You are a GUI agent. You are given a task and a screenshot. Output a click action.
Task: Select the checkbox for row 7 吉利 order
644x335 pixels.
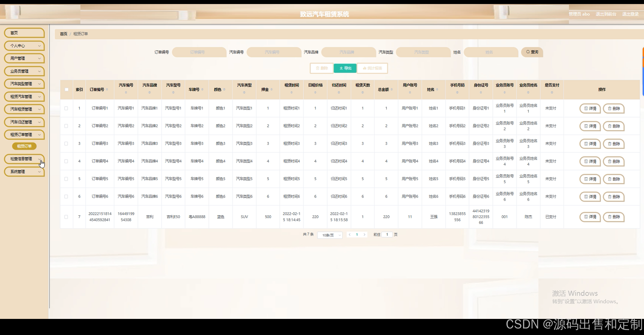coord(66,217)
